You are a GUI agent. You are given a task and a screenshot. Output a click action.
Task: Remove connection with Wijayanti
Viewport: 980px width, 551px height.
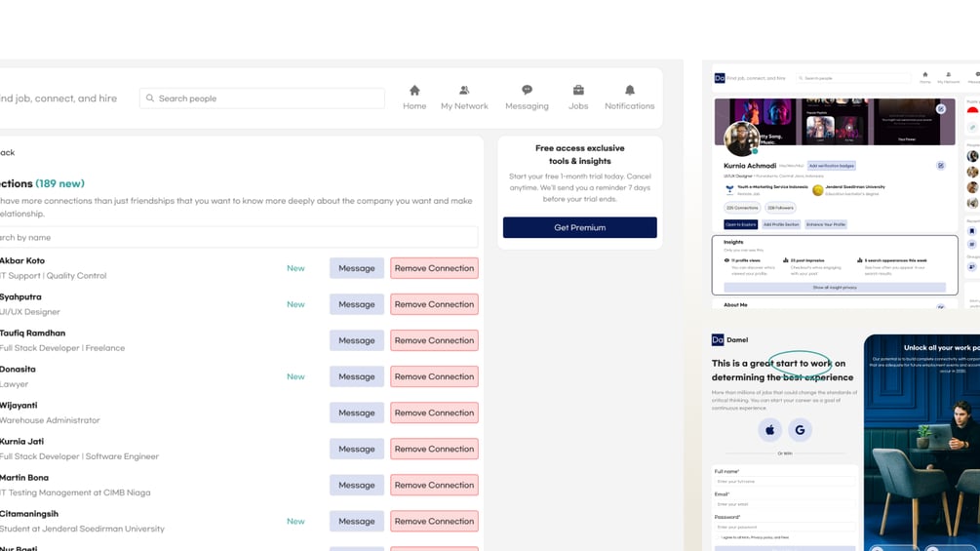click(434, 413)
